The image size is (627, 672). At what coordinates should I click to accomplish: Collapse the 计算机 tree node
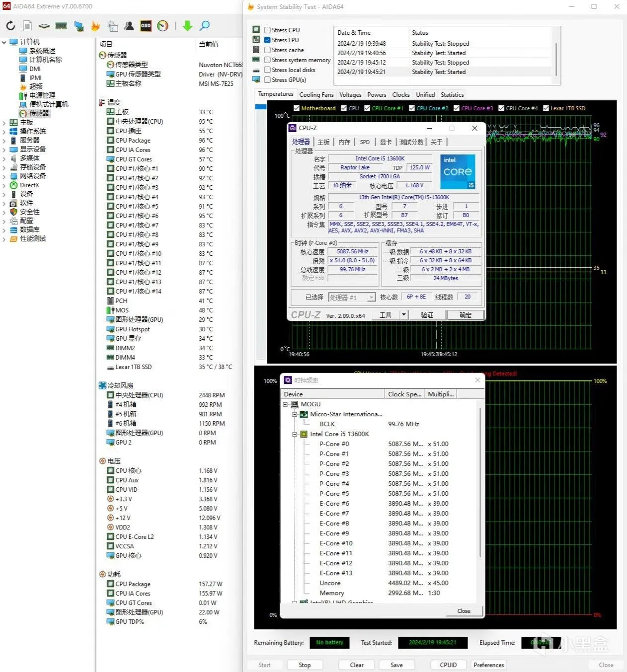[4, 42]
